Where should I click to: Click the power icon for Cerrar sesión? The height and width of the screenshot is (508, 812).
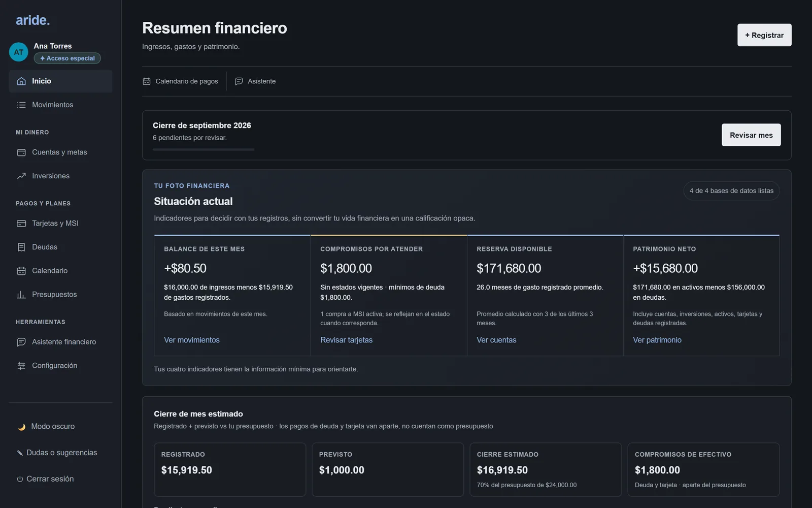coord(20,479)
